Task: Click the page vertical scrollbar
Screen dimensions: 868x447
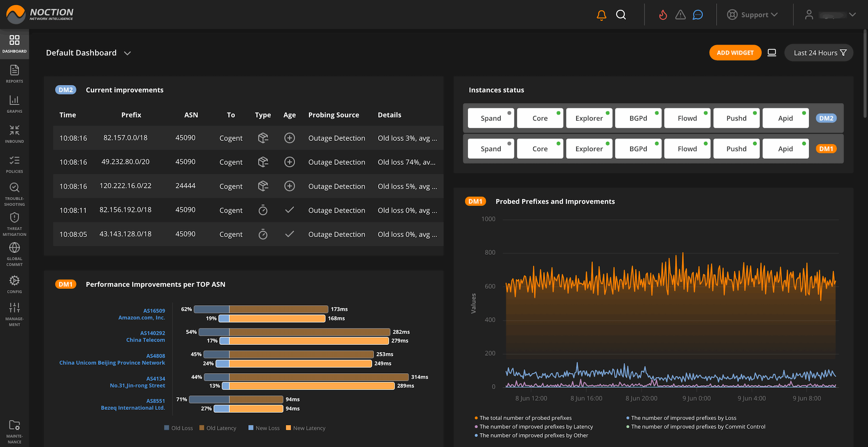Action: [865, 72]
